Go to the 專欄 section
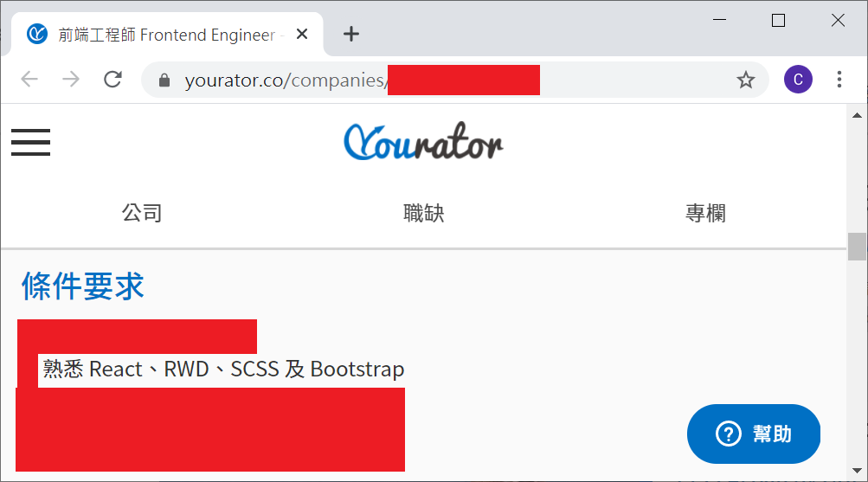Screen dimensions: 868x482 [705, 213]
